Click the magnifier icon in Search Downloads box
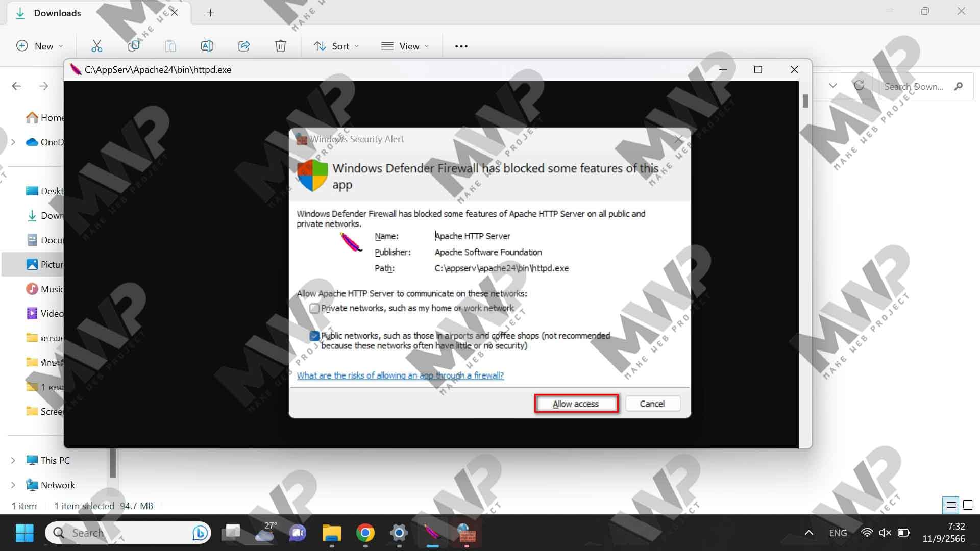980x551 pixels. [x=959, y=86]
